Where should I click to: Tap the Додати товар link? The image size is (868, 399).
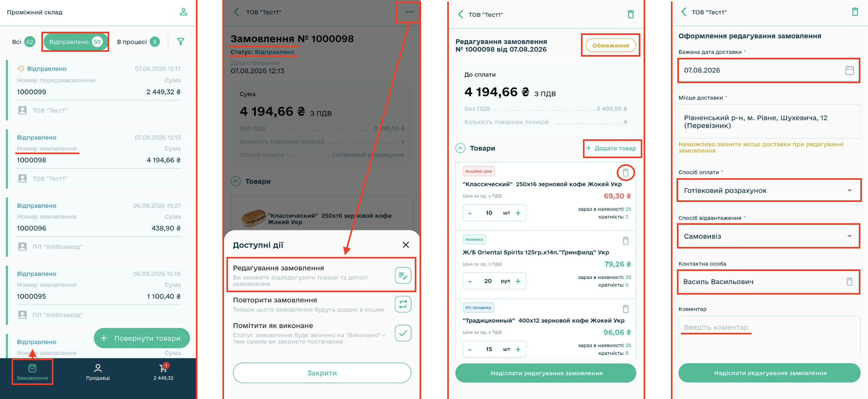point(611,148)
